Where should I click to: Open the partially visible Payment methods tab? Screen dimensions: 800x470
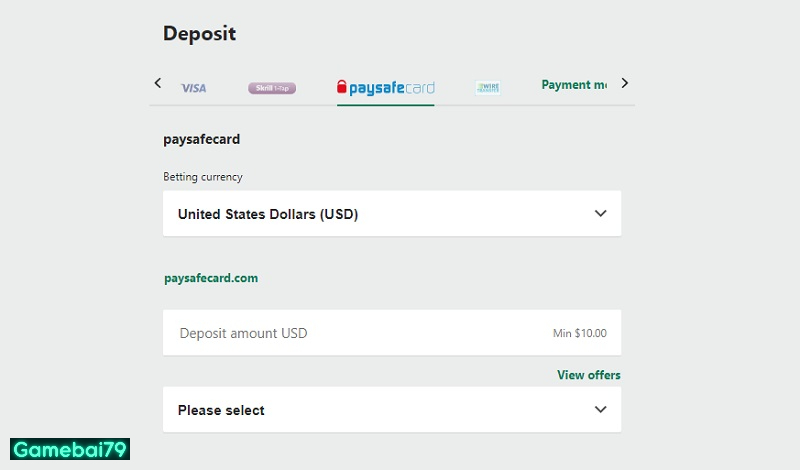(x=574, y=85)
